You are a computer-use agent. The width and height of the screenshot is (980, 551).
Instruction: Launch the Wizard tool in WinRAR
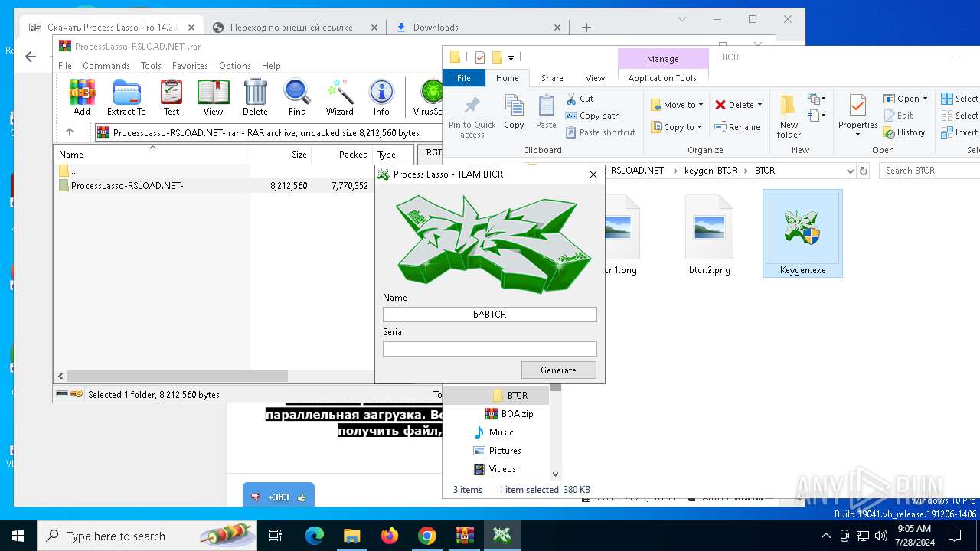tap(339, 97)
